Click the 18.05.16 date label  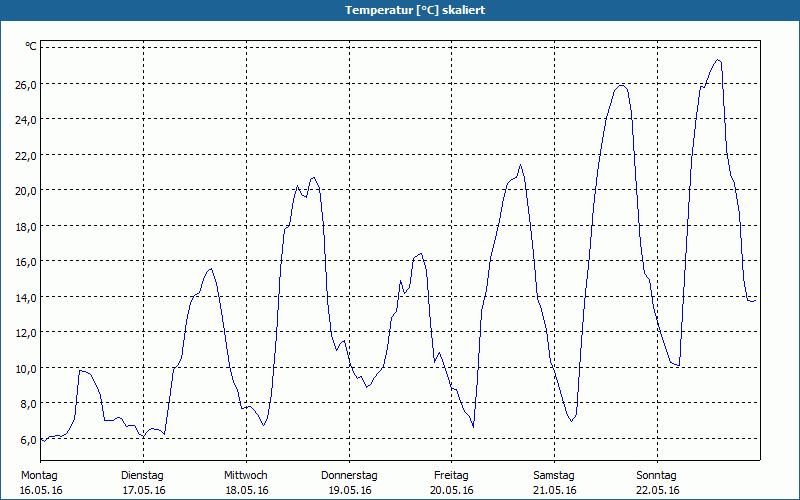click(247, 490)
